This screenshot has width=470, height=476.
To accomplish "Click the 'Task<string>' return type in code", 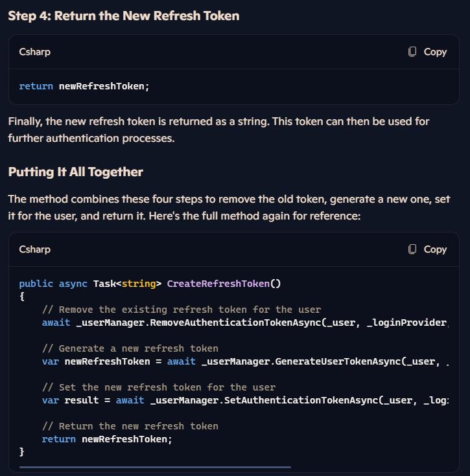I will tap(127, 284).
